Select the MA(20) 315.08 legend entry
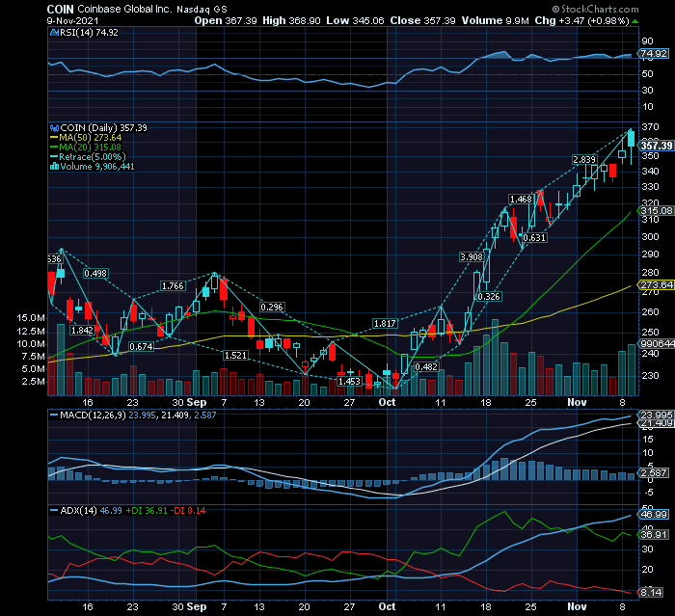 click(x=91, y=147)
